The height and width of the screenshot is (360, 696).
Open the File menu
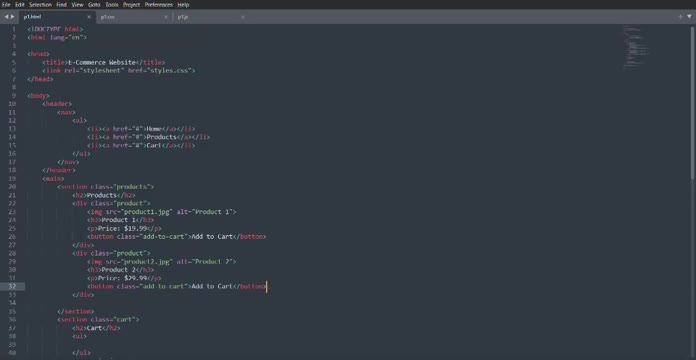coord(6,5)
